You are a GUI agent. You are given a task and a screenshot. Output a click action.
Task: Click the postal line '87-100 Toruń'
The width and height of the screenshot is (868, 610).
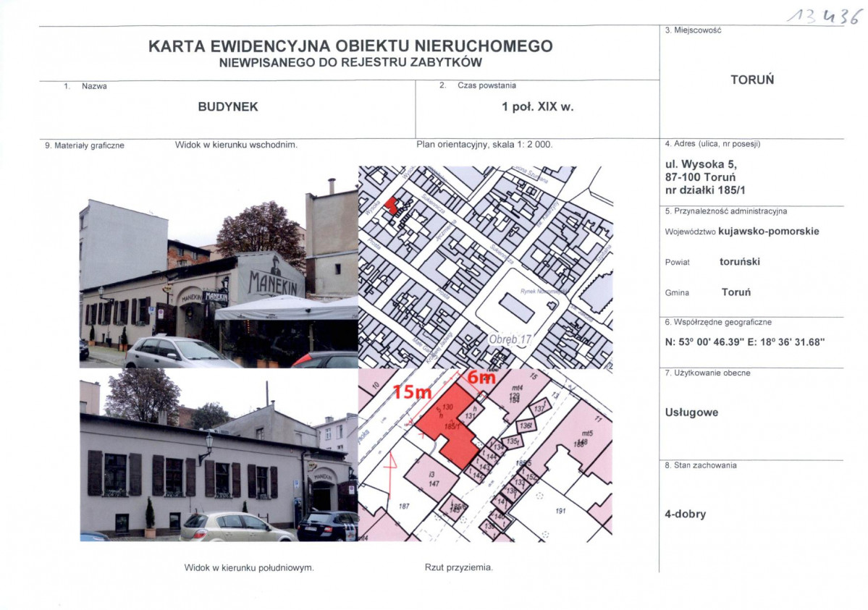[700, 177]
